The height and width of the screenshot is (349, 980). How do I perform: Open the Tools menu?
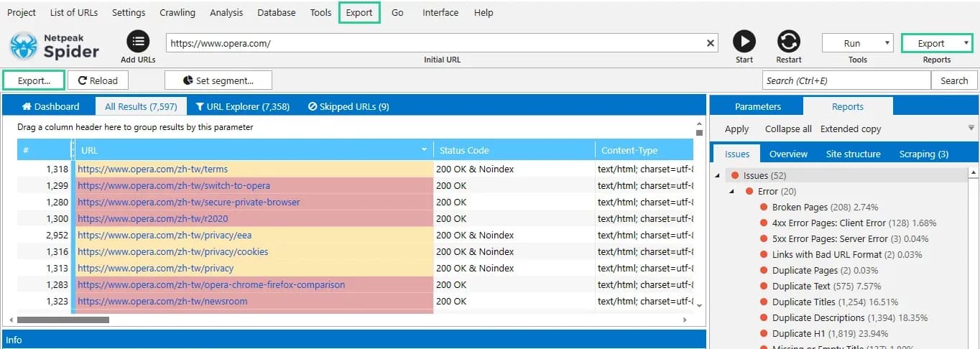[321, 12]
